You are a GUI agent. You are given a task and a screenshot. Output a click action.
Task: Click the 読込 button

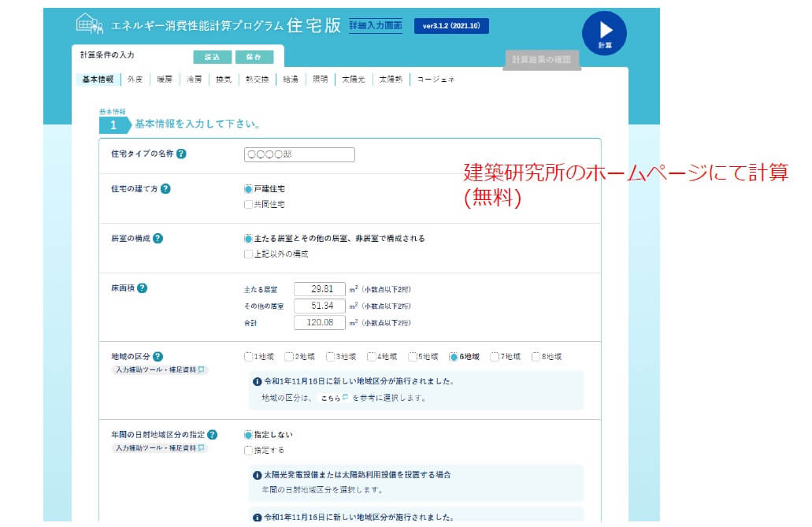(x=212, y=57)
